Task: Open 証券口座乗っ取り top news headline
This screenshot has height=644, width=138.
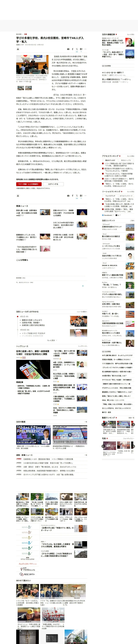Action: (33, 353)
